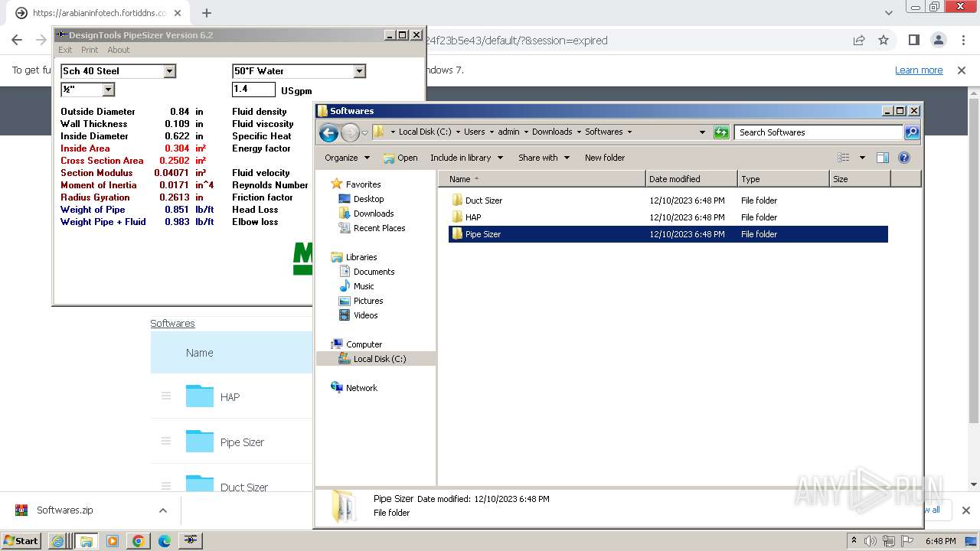Expand Include in library dropdown
980x551 pixels.
[467, 158]
